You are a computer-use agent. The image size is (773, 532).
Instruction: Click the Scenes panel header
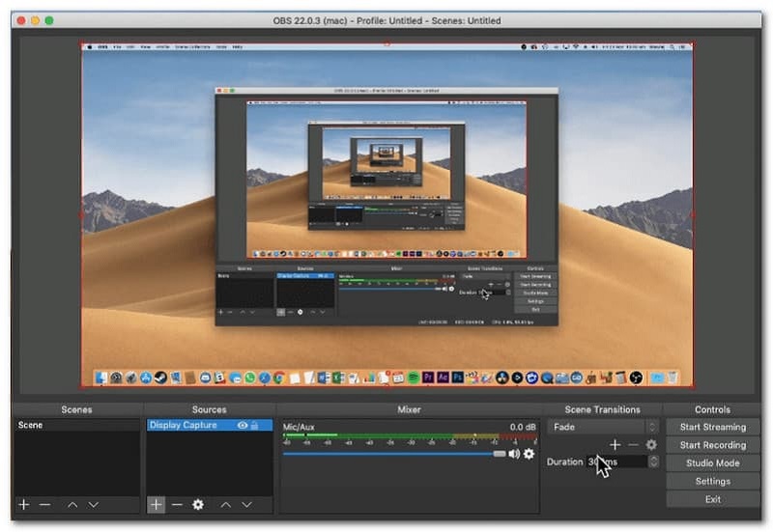(x=77, y=409)
